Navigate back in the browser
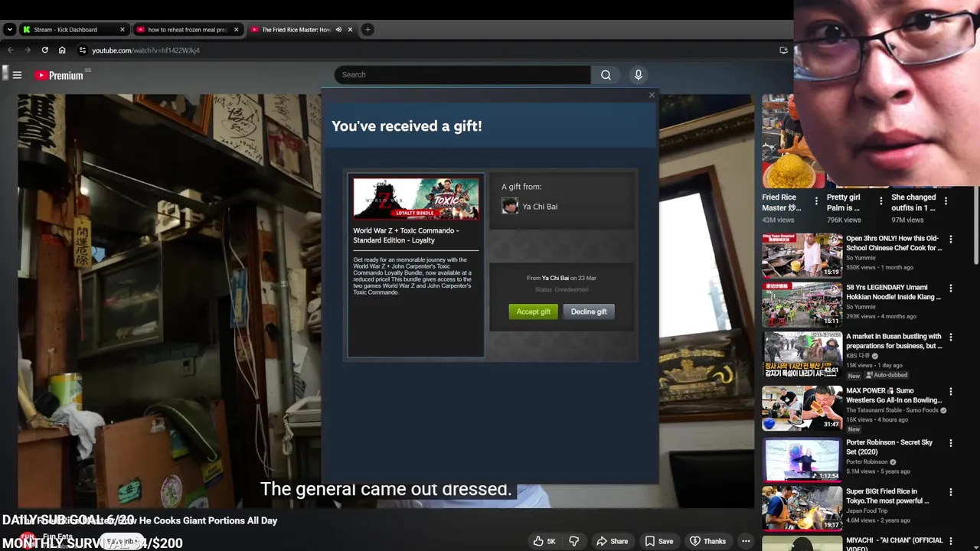The height and width of the screenshot is (551, 980). 11,51
